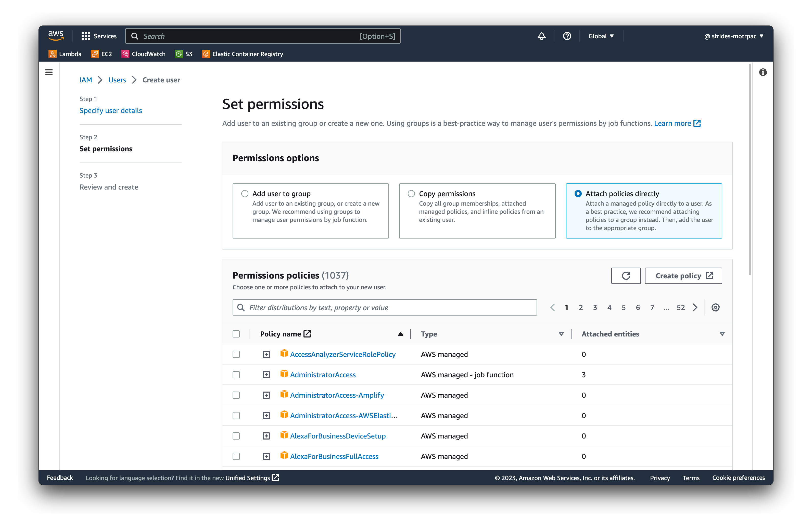The height and width of the screenshot is (526, 812).
Task: Click the Unified Settings external link icon
Action: click(x=275, y=478)
